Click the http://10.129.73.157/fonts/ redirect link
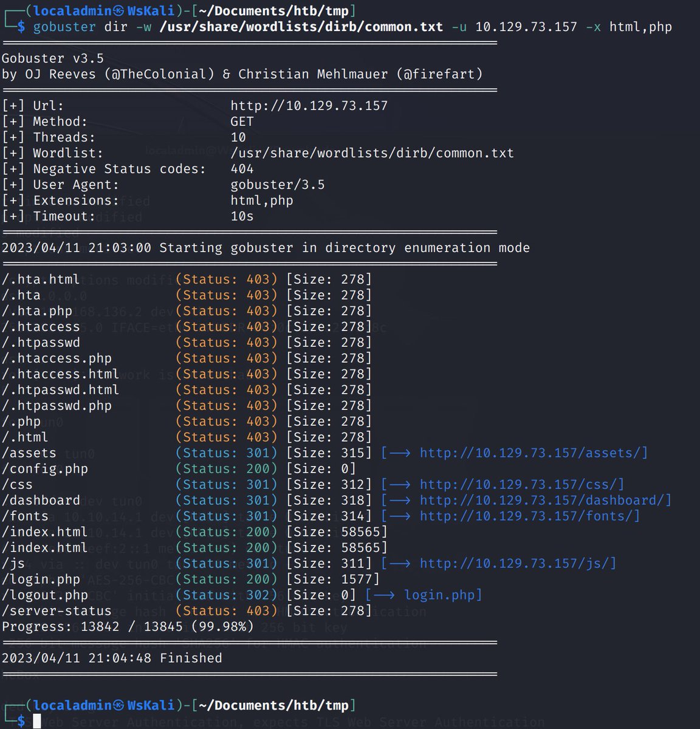Screen dimensions: 700x729 530,516
